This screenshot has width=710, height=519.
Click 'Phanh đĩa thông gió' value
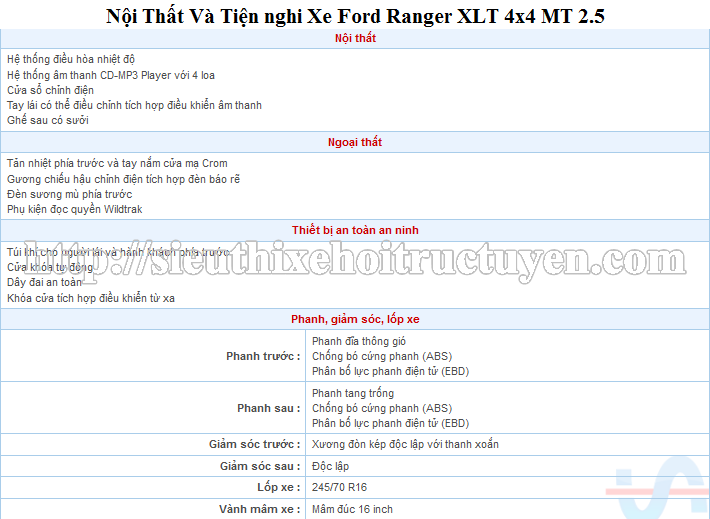pyautogui.click(x=359, y=341)
